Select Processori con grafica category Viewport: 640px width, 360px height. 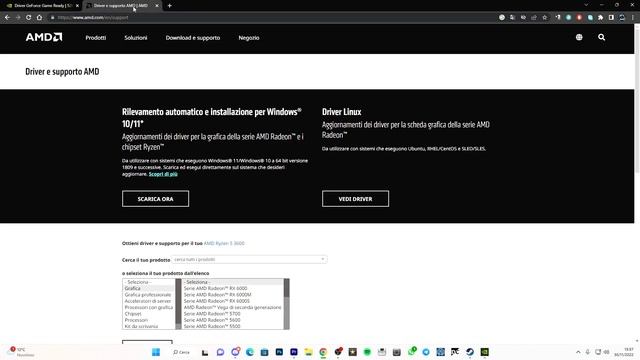coord(149,307)
